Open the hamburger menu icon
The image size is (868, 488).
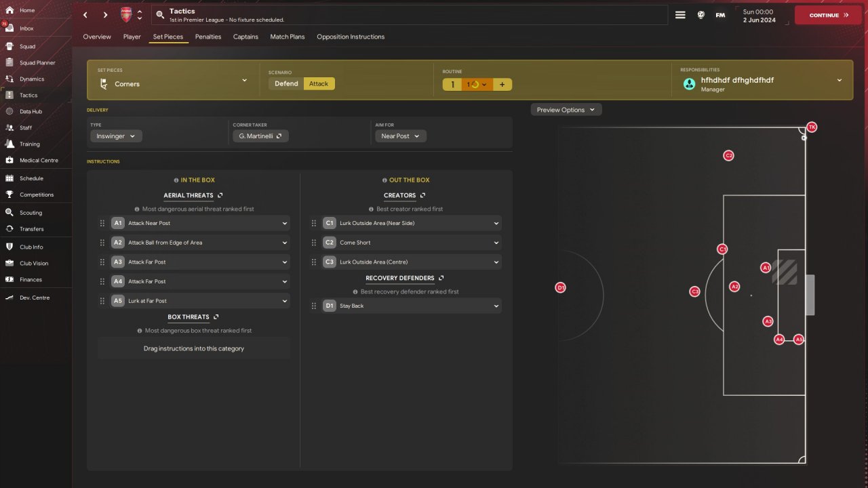(680, 15)
